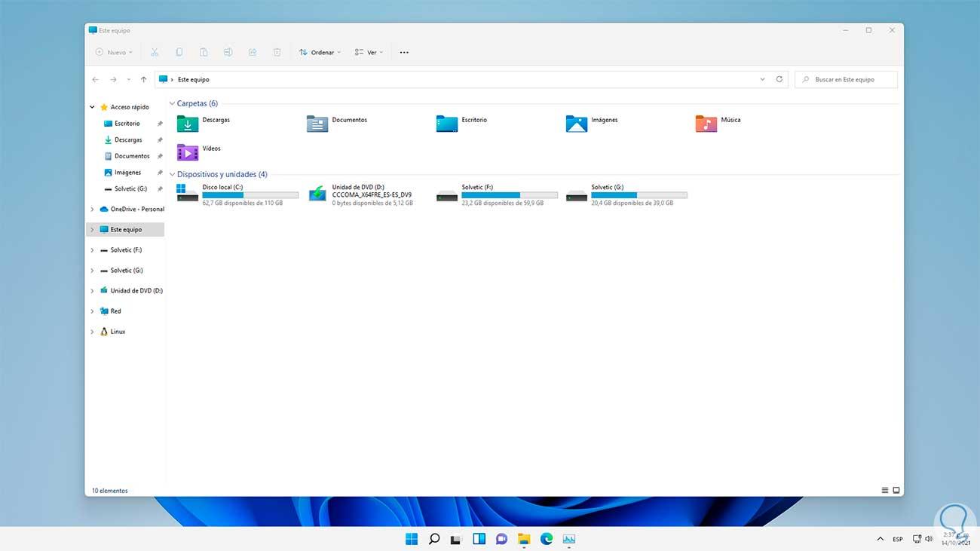
Task: Expand the Red tree item in the sidebar
Action: (92, 311)
